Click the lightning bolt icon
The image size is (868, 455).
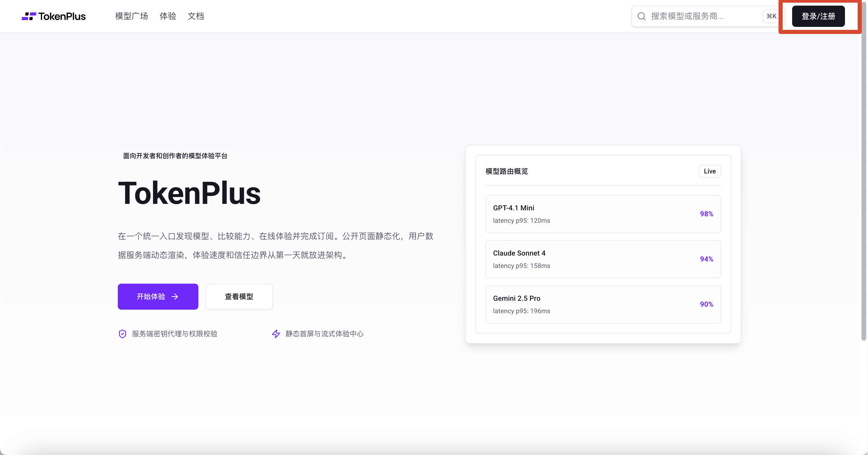pyautogui.click(x=276, y=334)
